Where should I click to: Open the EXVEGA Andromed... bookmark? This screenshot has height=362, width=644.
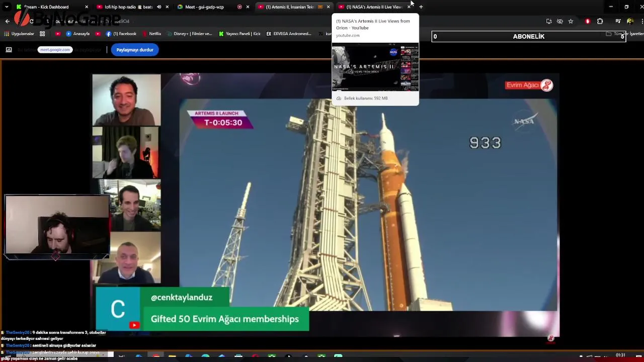[x=289, y=34]
